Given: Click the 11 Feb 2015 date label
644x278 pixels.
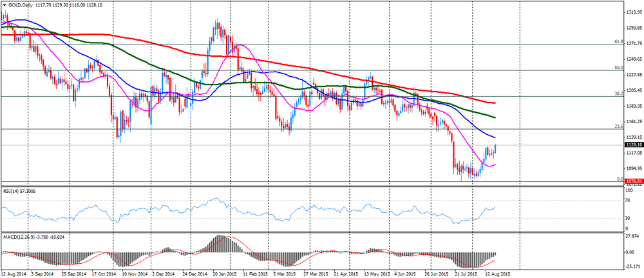Looking at the screenshot, I should point(254,273).
